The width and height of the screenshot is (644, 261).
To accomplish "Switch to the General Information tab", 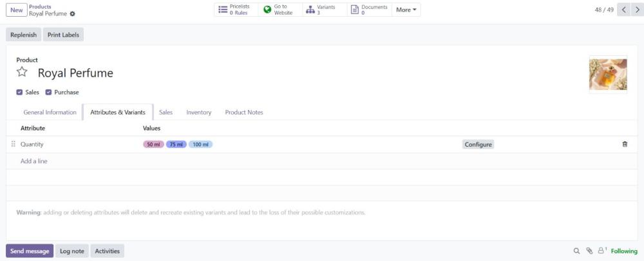I will click(50, 113).
